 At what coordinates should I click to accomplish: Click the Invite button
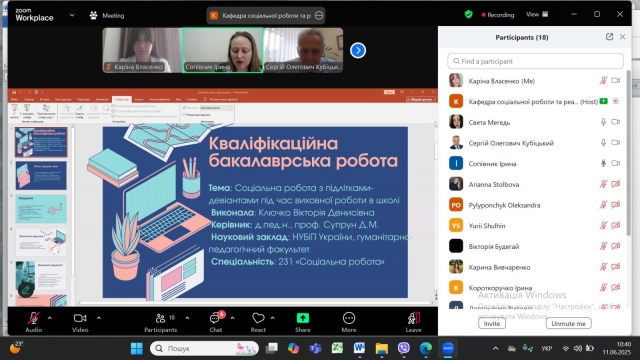492,323
